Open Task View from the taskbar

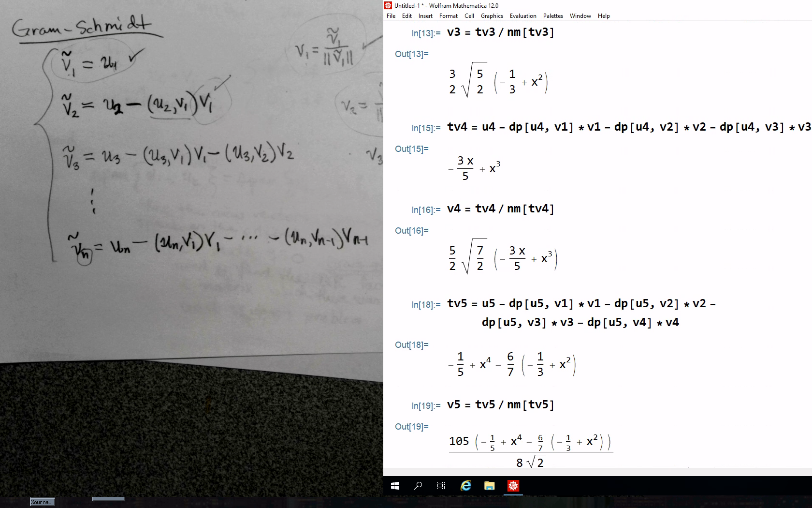pyautogui.click(x=441, y=486)
